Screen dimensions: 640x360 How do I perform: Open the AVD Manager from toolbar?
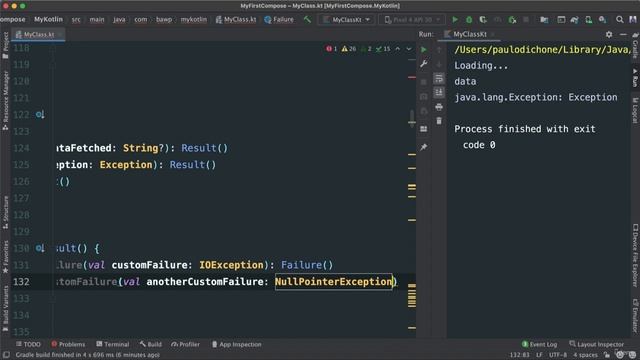pos(588,19)
